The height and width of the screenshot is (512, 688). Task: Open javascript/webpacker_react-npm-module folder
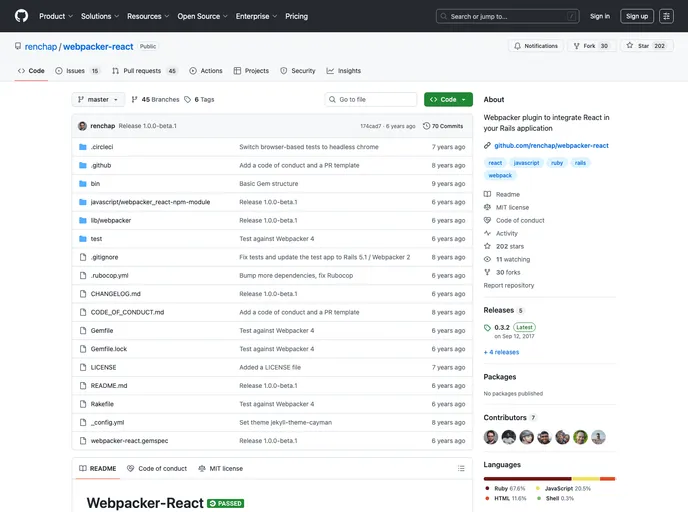150,202
